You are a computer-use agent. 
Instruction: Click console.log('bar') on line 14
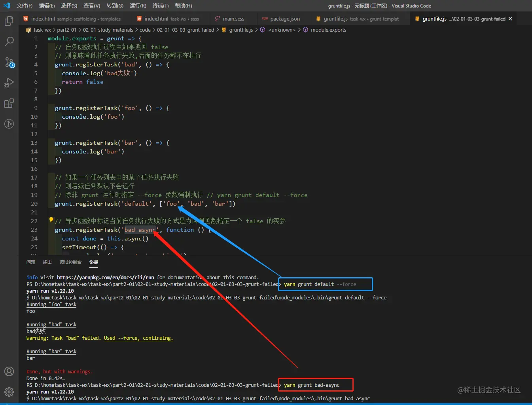(x=93, y=151)
